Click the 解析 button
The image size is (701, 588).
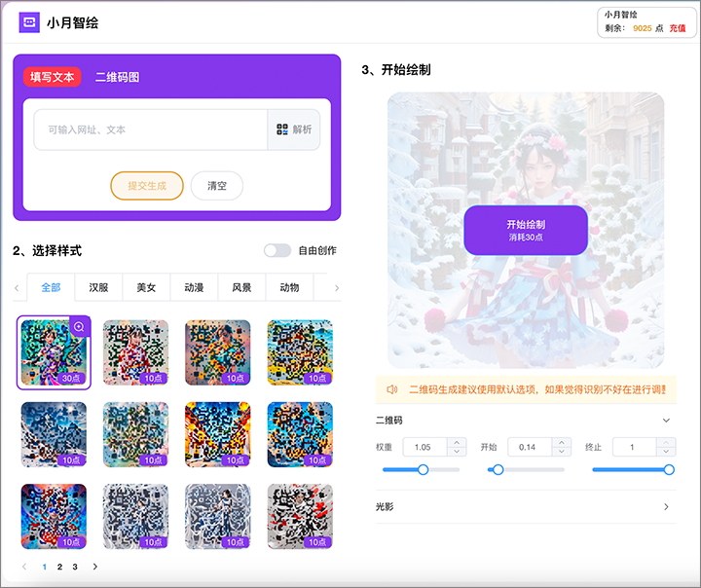tap(294, 129)
